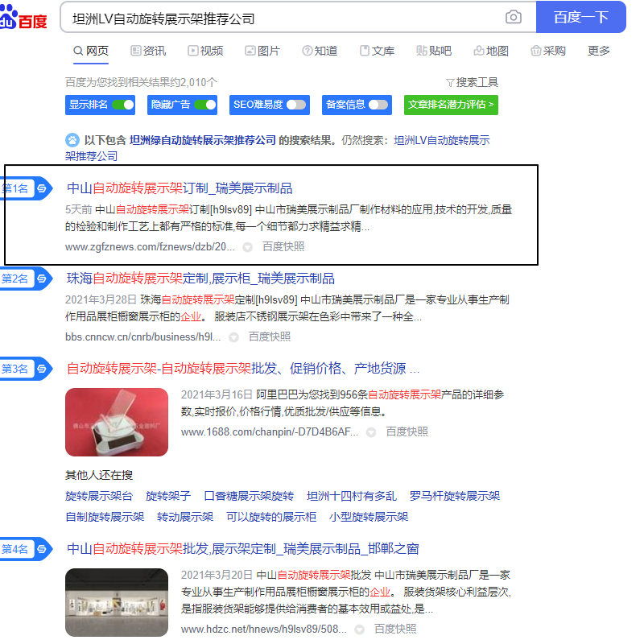Click the paw icon beside 以下包含

pyautogui.click(x=72, y=140)
